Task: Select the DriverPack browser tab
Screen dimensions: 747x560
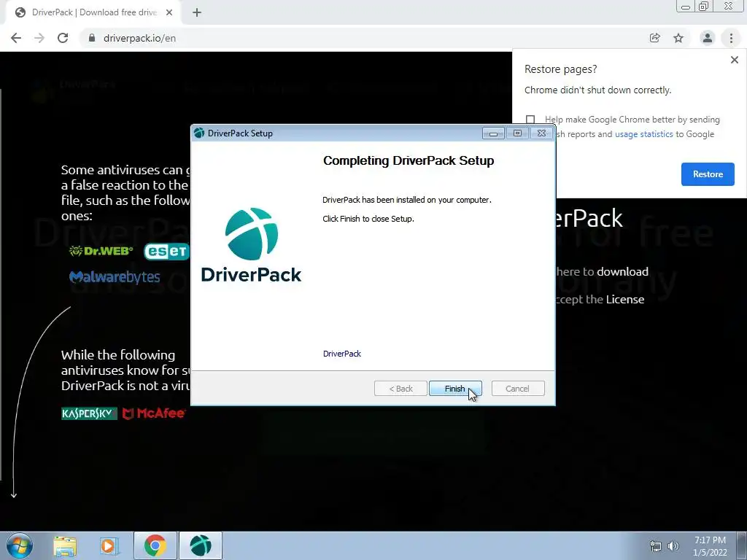Action: 93,12
